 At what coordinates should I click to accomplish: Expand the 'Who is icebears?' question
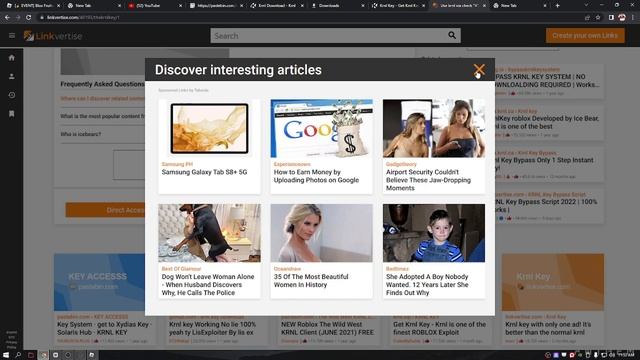pyautogui.click(x=81, y=134)
